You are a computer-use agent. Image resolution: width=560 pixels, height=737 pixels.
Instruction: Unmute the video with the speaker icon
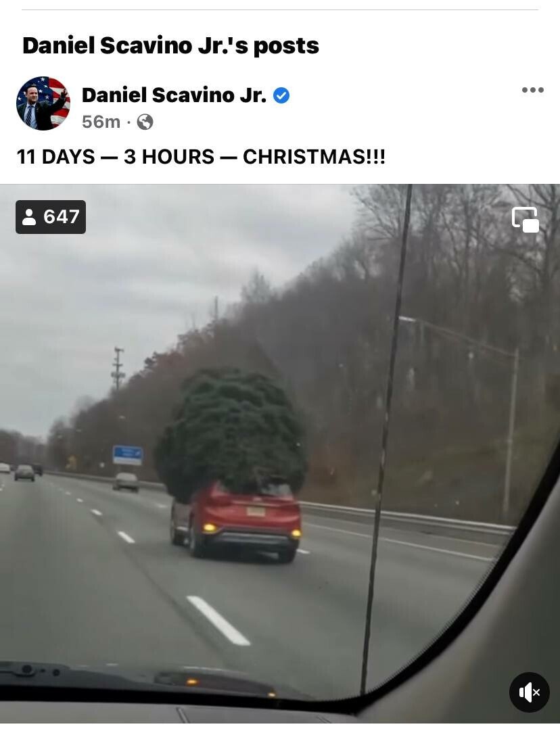point(529,692)
